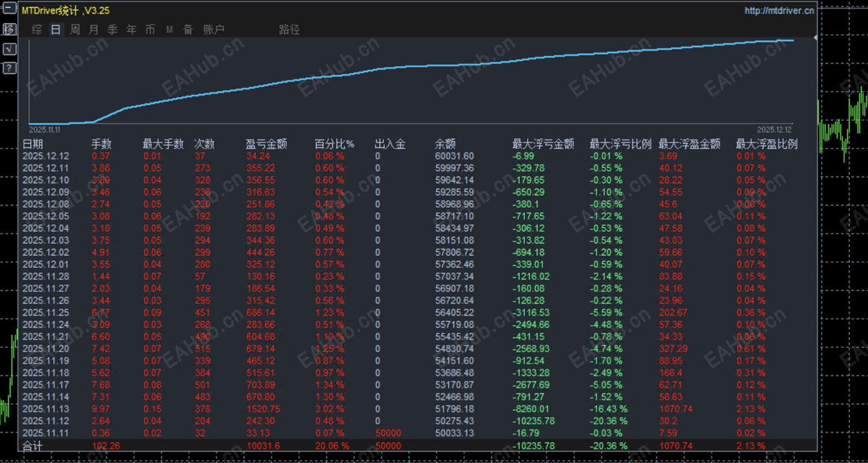Select the 季 quarterly statistics tab
868x463 pixels.
tap(112, 29)
